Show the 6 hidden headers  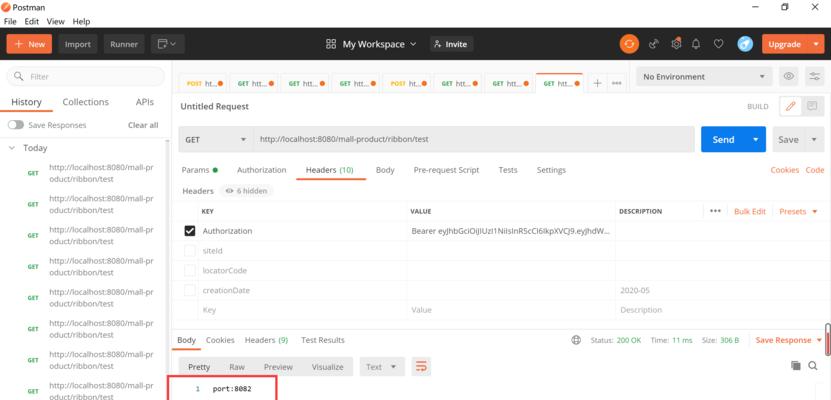pyautogui.click(x=246, y=191)
